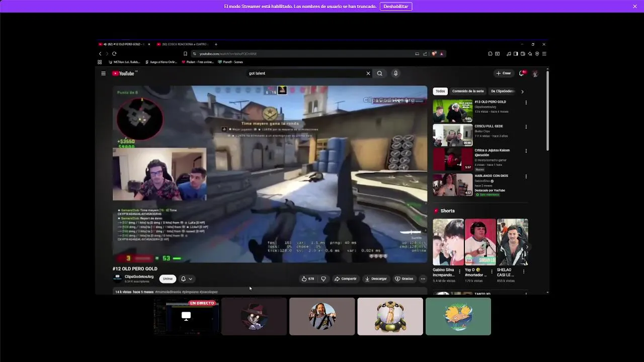Viewport: 644px width, 362px height.
Task: Clear the 'got talent' search text
Action: click(368, 73)
